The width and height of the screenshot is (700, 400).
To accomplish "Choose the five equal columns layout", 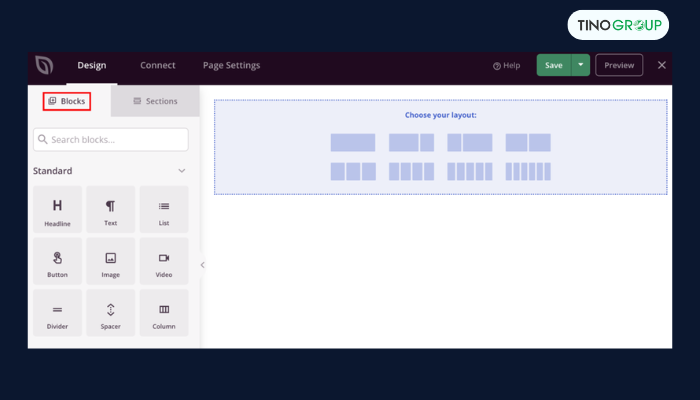I will click(470, 171).
